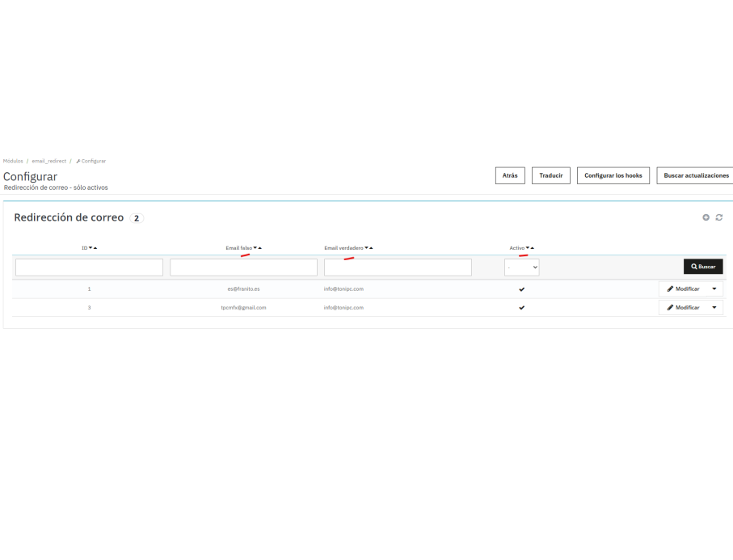Add new redirection with plus icon
The image size is (733, 560).
(706, 217)
